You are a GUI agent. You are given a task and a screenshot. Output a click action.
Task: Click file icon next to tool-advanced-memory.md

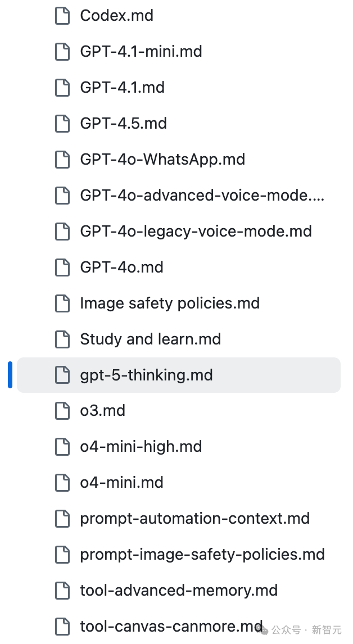click(62, 591)
